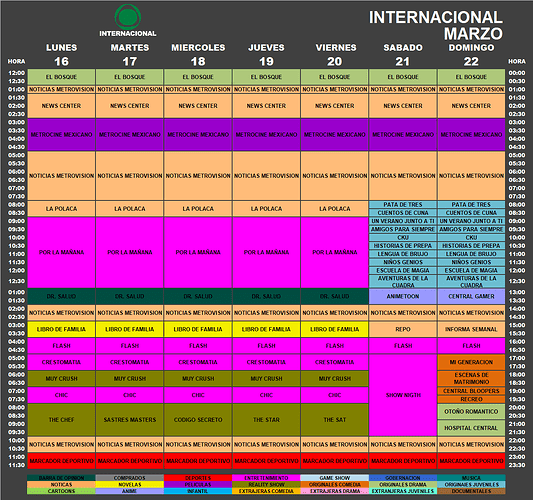Click the ENTRETENIMIENTO magenta legend swatch
This screenshot has width=533, height=500.
[266, 478]
